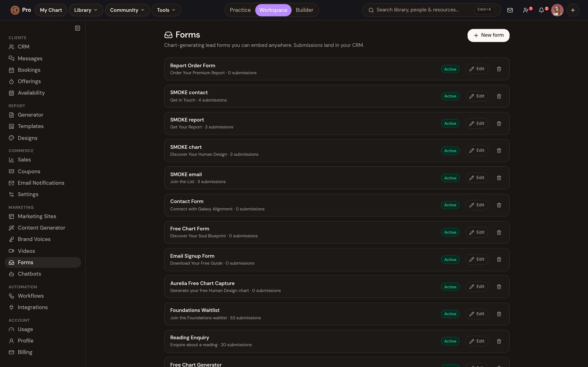The width and height of the screenshot is (588, 367).
Task: Edit the SMOKE chart form
Action: (x=477, y=150)
